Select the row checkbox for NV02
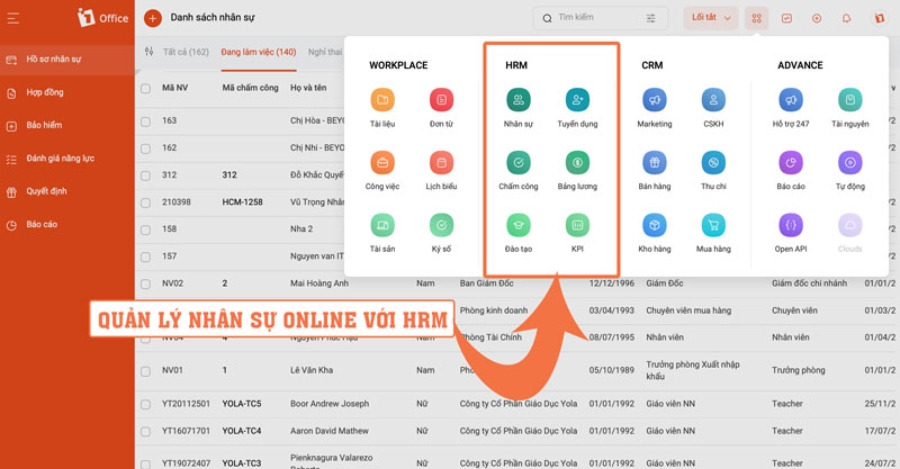Screen dimensions: 900x469 146,283
